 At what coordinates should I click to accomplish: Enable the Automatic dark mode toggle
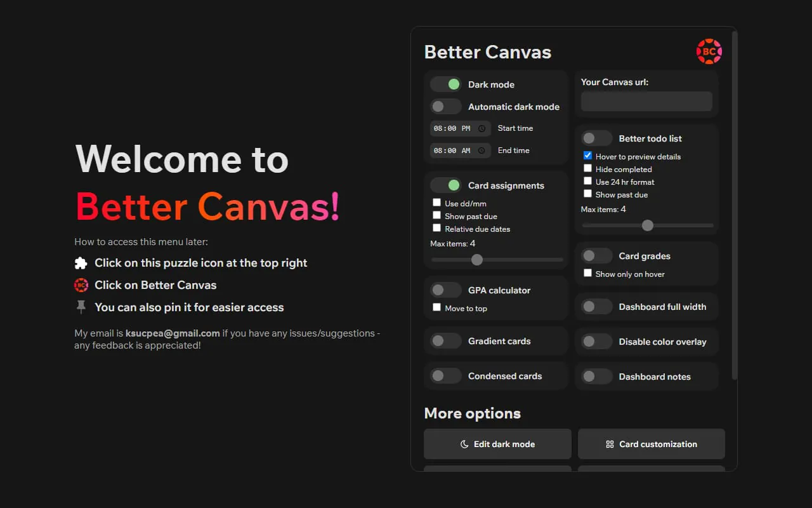coord(446,106)
